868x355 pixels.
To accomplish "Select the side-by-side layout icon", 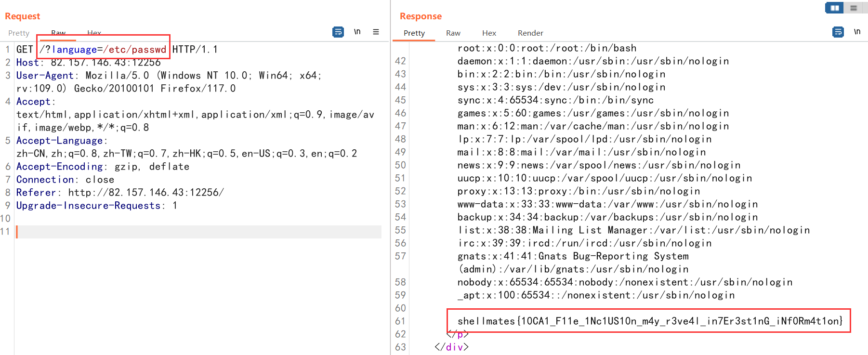I will click(x=835, y=8).
